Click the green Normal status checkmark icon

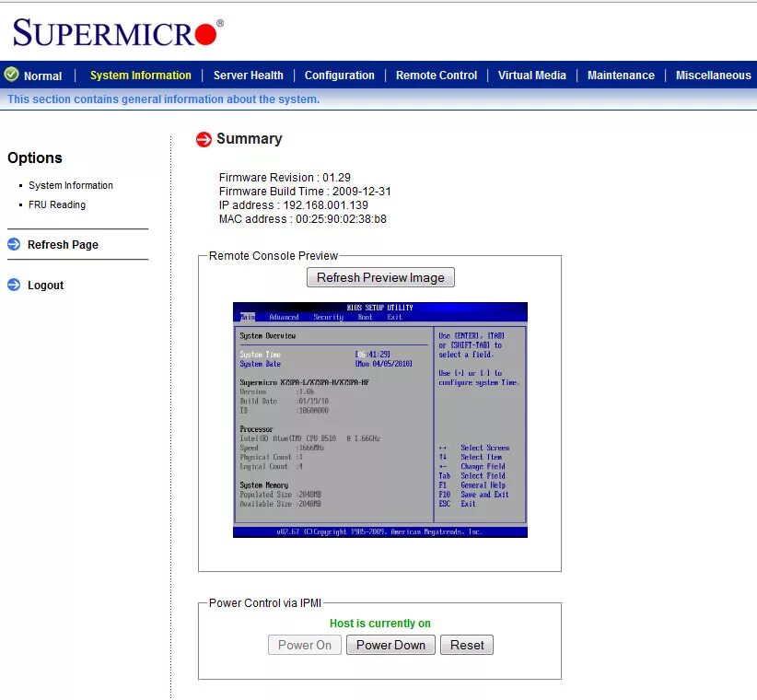(12, 75)
